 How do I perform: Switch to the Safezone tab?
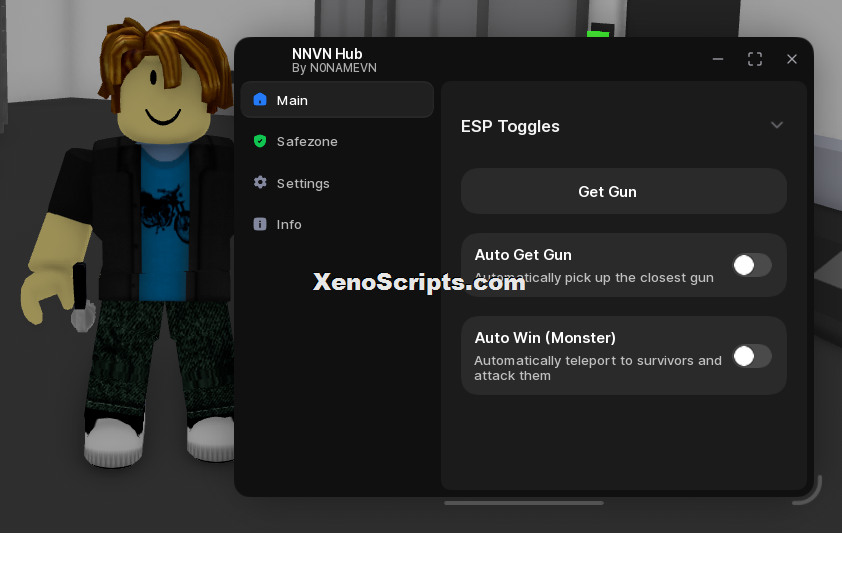(337, 141)
